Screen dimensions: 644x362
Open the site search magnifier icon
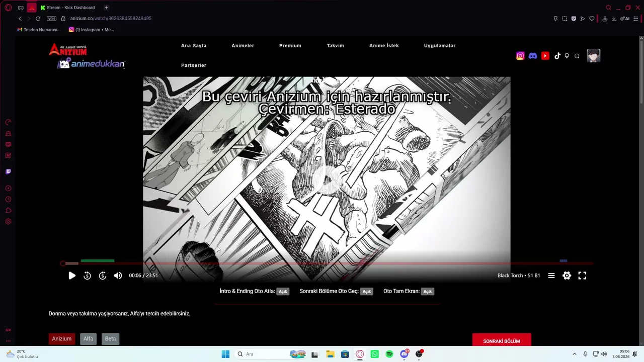(577, 56)
